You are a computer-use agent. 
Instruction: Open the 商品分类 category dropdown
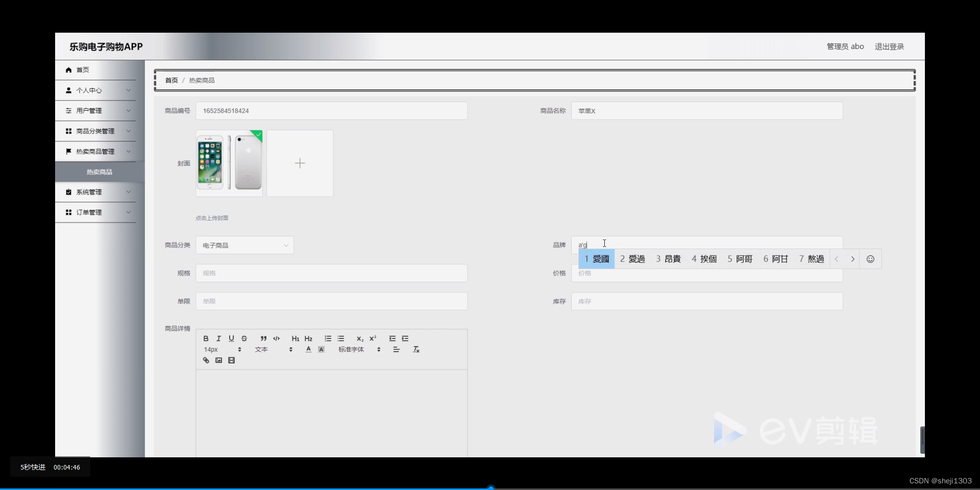[244, 245]
